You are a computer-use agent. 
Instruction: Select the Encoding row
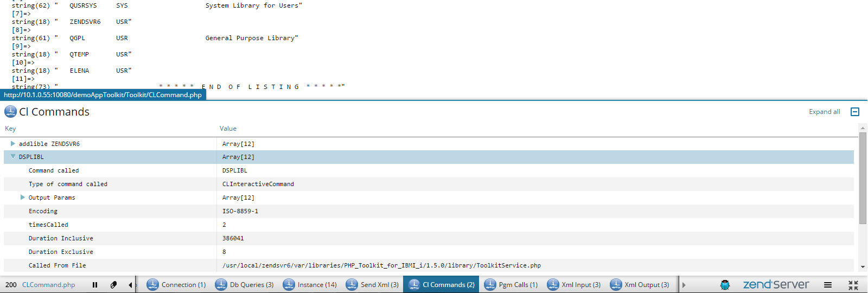[429, 211]
